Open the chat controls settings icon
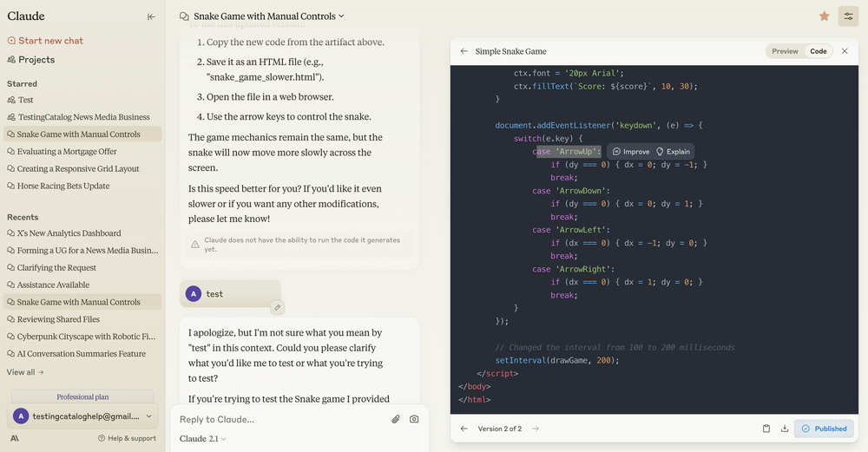This screenshot has width=868, height=452. [848, 16]
